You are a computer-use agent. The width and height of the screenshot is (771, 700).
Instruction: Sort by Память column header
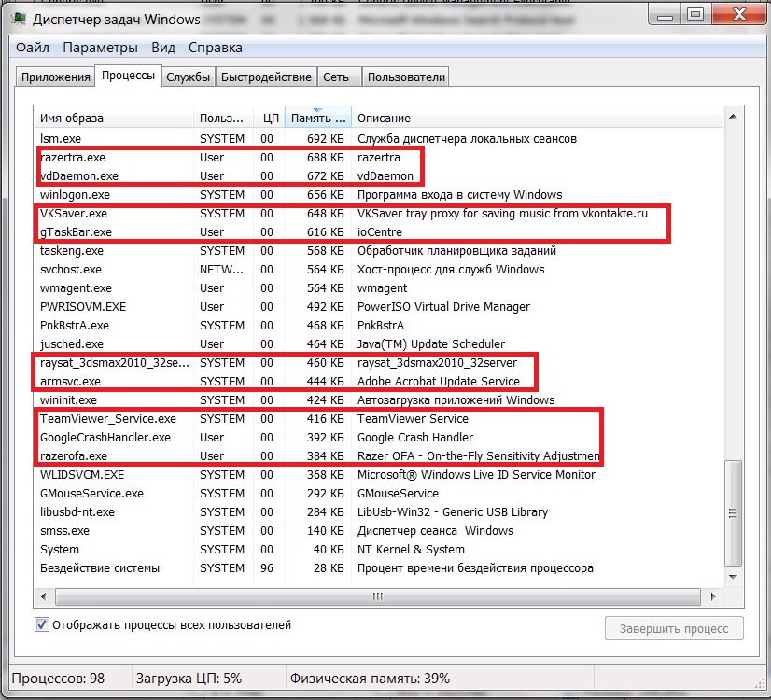click(x=318, y=118)
